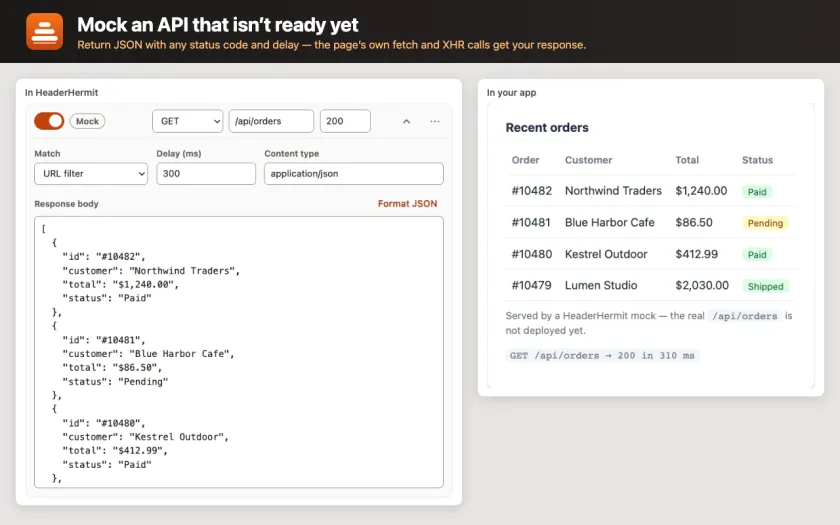This screenshot has height=525, width=840.
Task: Click the Order column header
Action: point(525,160)
